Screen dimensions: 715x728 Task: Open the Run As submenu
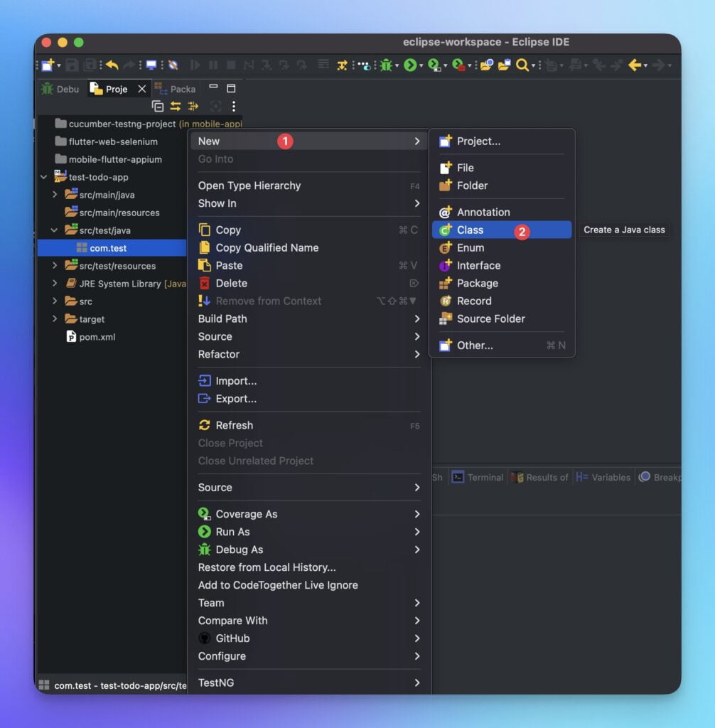coord(308,532)
